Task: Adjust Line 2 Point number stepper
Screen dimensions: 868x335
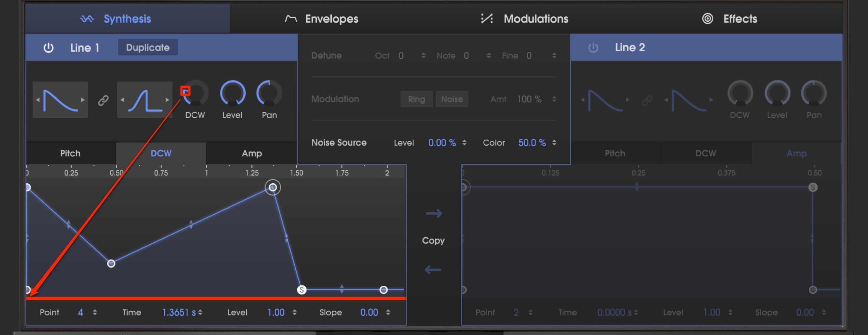Action: 531,312
